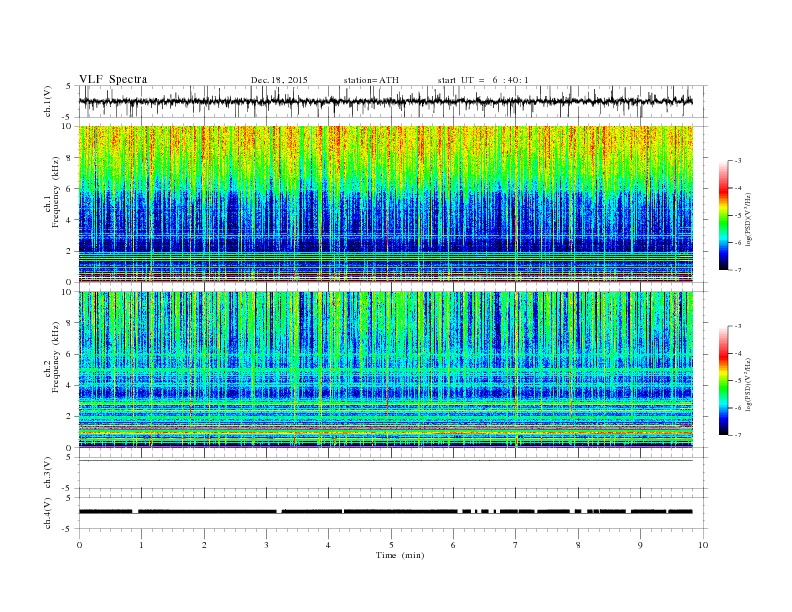792x612 pixels.
Task: Click the "station=ATH" header label
Action: [x=371, y=80]
